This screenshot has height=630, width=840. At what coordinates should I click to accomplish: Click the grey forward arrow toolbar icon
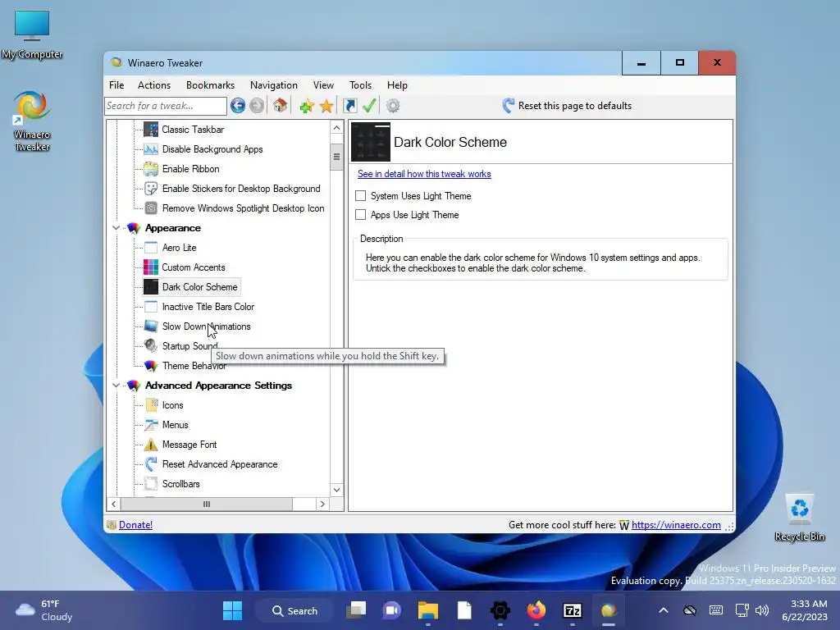257,106
